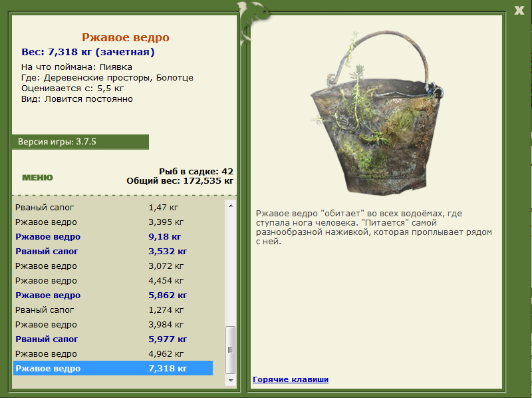Viewport: 532px width, 398px height.
Task: Select Ржавое ведро 4,454 кг row
Action: point(113,280)
